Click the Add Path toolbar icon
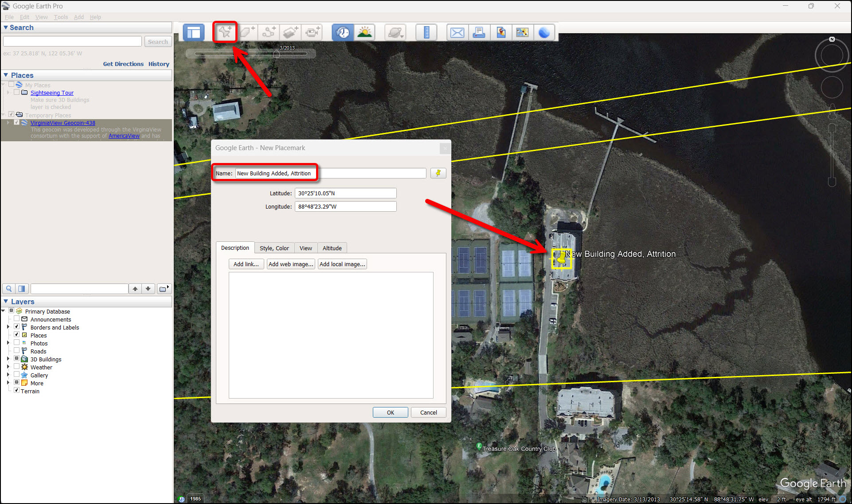 (x=269, y=32)
